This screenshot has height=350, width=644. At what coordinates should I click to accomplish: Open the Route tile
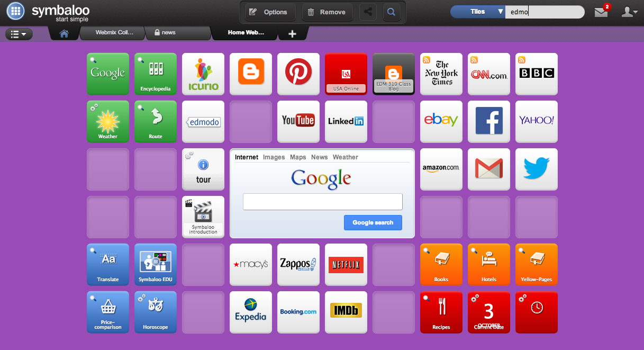(156, 122)
